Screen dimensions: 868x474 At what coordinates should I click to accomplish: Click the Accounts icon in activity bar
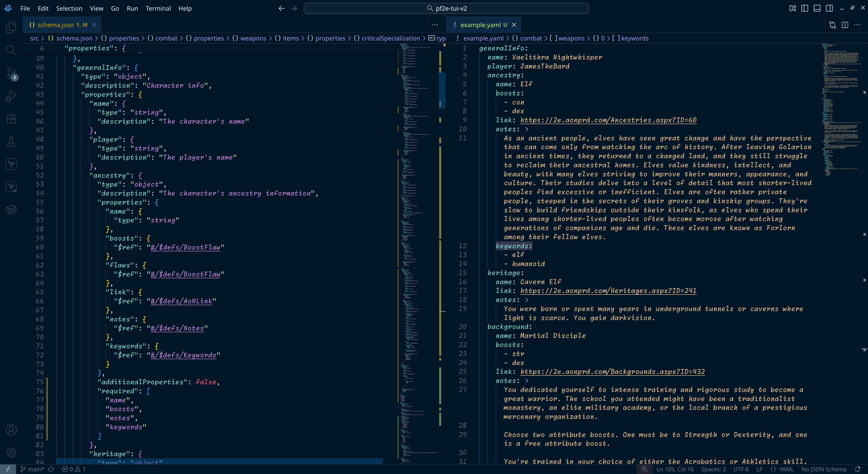(x=11, y=430)
